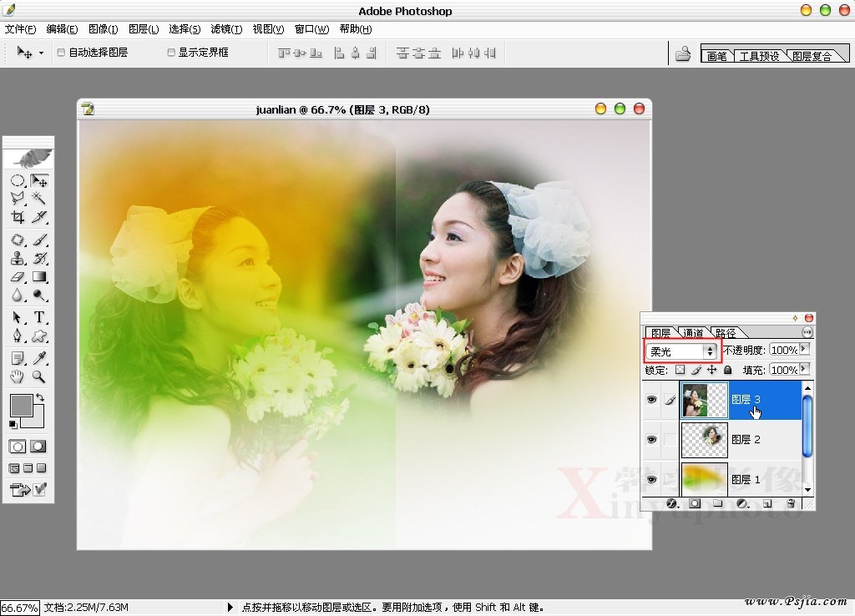Select the Eyedropper tool

tap(39, 357)
